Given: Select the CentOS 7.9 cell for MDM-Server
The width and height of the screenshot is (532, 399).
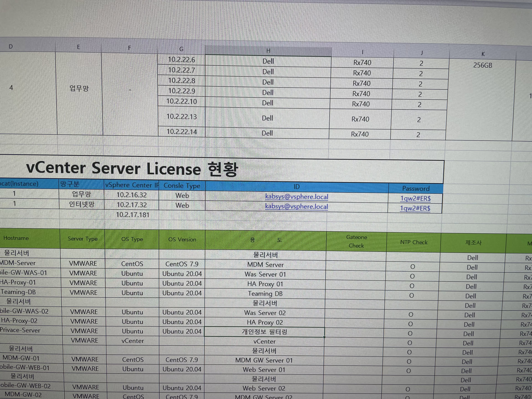Looking at the screenshot, I should 182,264.
